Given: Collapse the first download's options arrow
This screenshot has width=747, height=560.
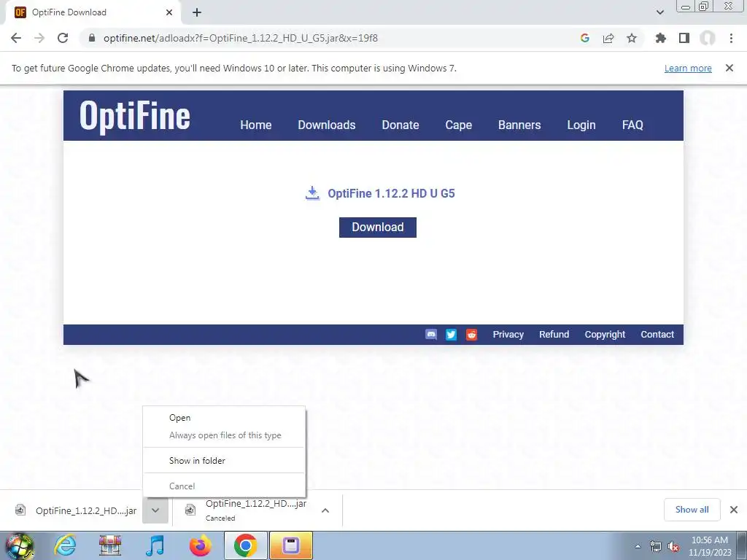Looking at the screenshot, I should (155, 510).
